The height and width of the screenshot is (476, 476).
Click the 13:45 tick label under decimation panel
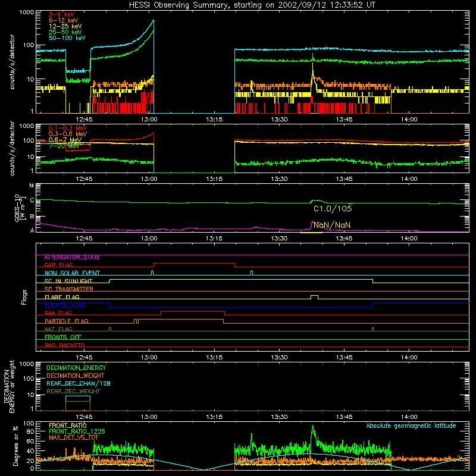(x=344, y=417)
